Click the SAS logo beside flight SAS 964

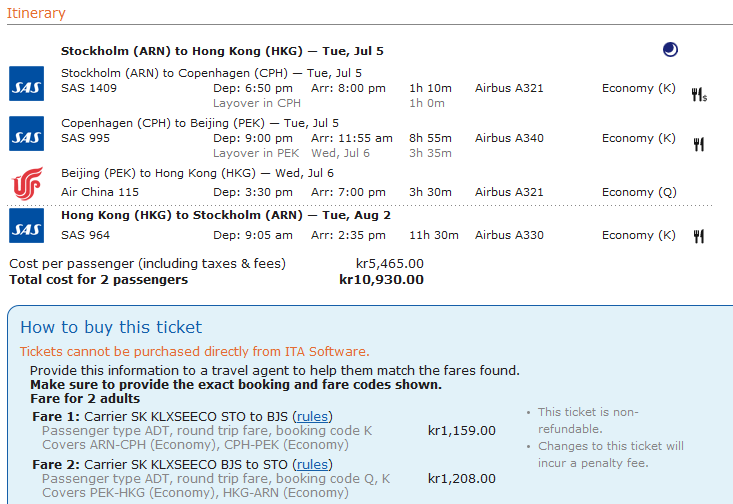click(26, 226)
